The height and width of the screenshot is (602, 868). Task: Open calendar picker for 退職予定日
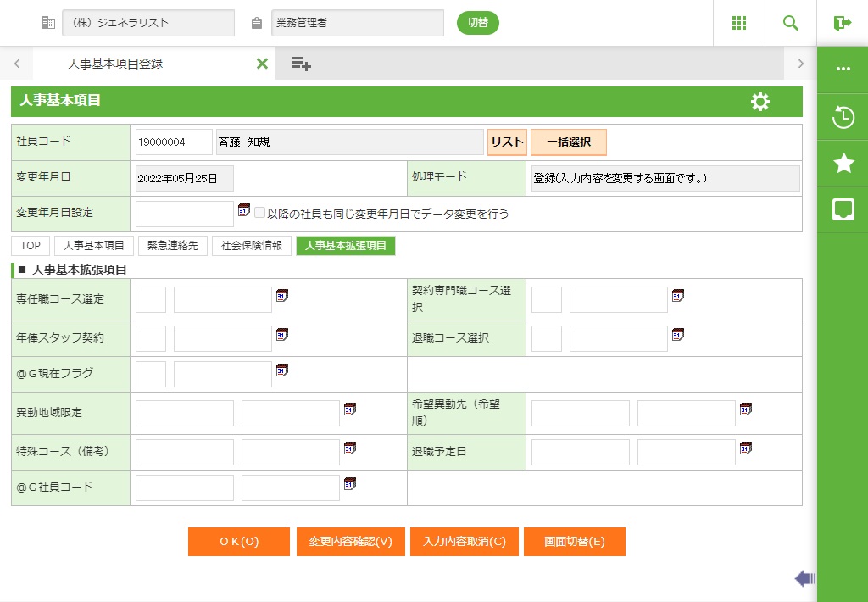[x=746, y=448]
